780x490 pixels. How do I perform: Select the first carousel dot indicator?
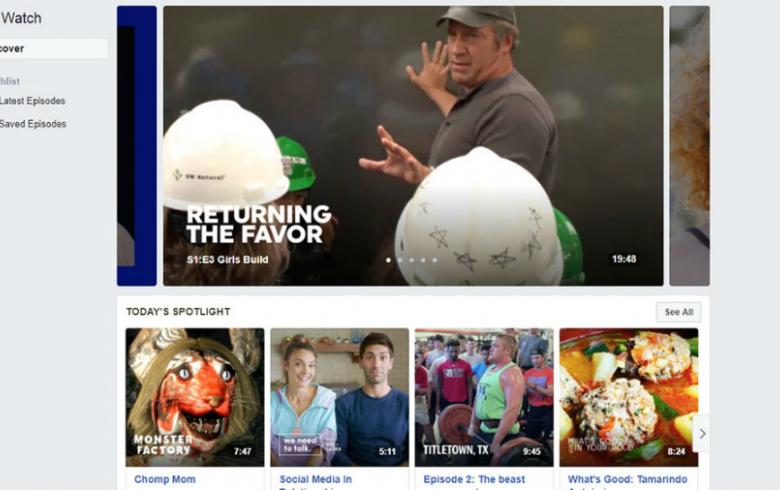(389, 260)
